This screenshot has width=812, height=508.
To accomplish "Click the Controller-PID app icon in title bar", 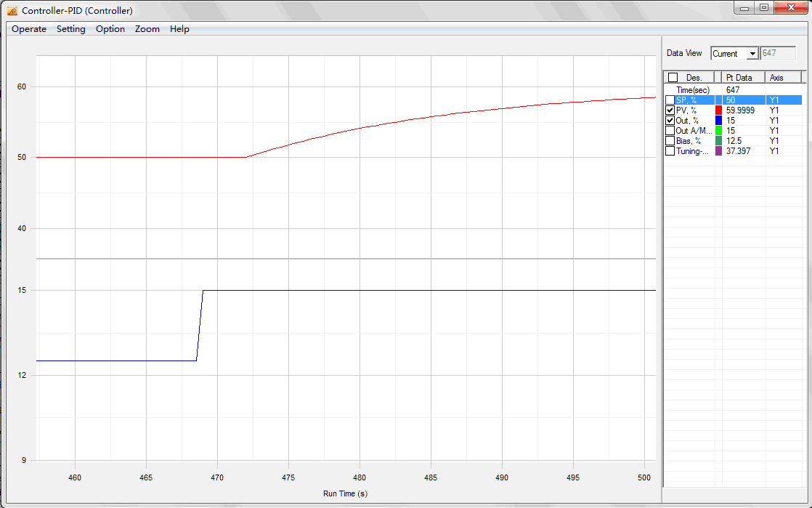I will (x=12, y=11).
